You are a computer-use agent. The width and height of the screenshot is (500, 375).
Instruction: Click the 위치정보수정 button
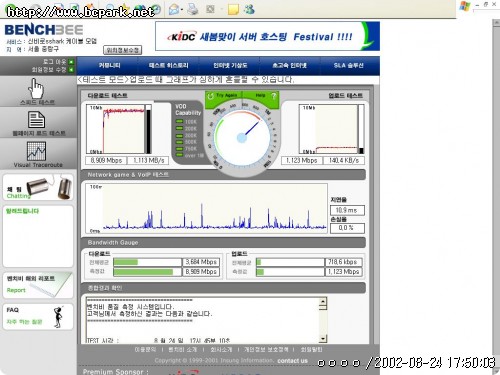[123, 50]
